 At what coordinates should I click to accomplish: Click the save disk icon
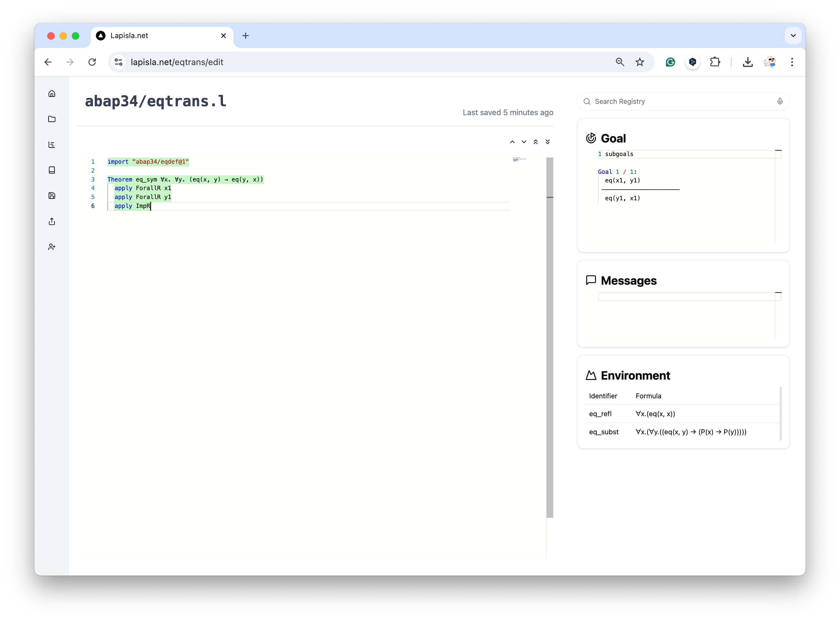point(52,195)
